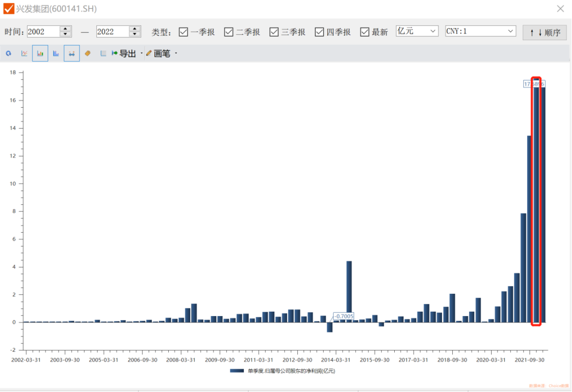Toggle the min/max value markers icon
Viewport: 572px width, 392px height.
(71, 54)
